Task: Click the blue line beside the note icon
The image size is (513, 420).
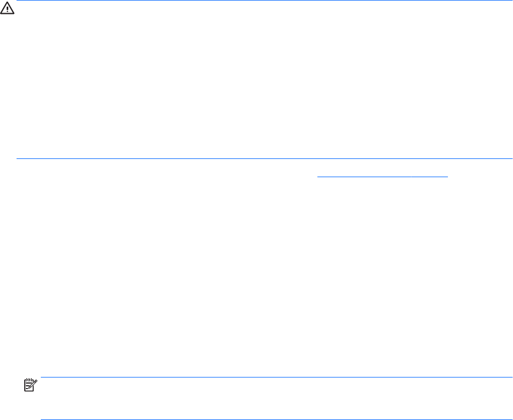Action: coord(276,378)
